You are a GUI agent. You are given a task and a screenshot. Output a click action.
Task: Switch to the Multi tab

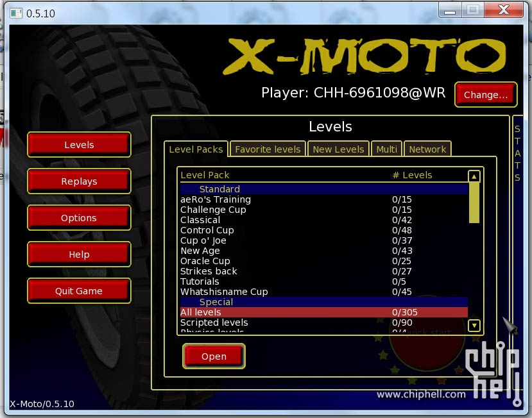point(386,149)
